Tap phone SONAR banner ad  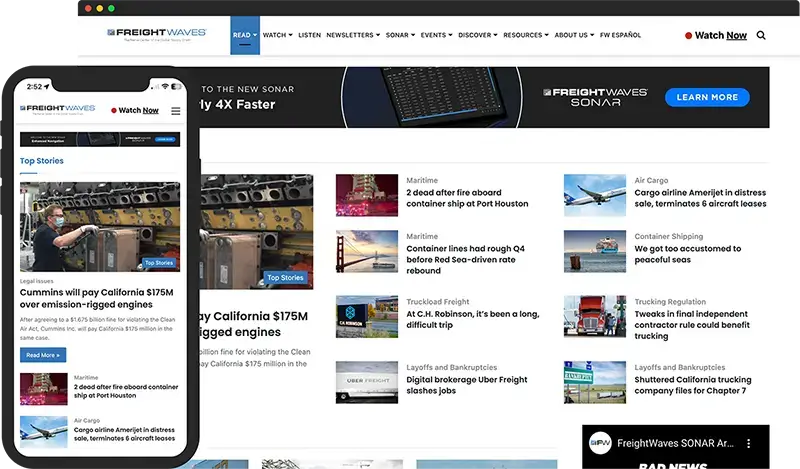pos(100,139)
